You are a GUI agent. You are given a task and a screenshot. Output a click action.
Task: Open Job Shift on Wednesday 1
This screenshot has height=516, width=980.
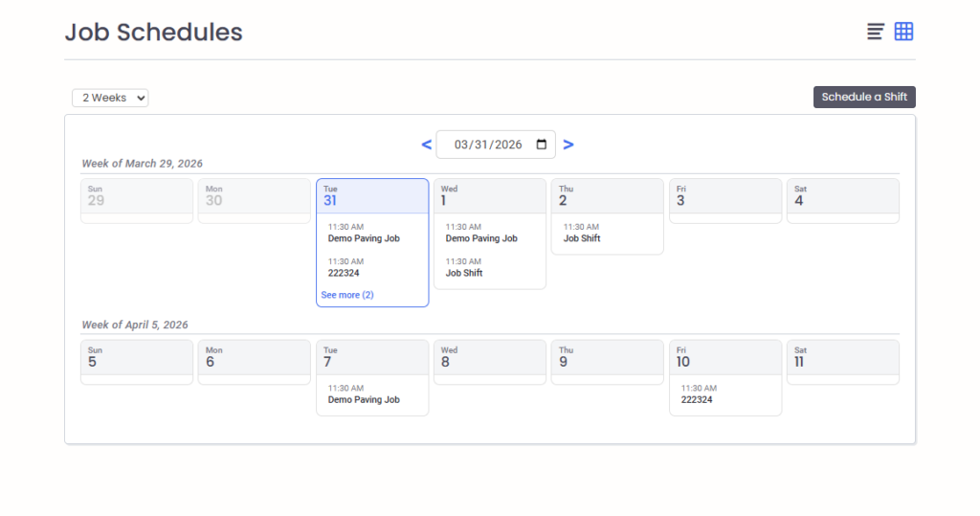tap(464, 273)
